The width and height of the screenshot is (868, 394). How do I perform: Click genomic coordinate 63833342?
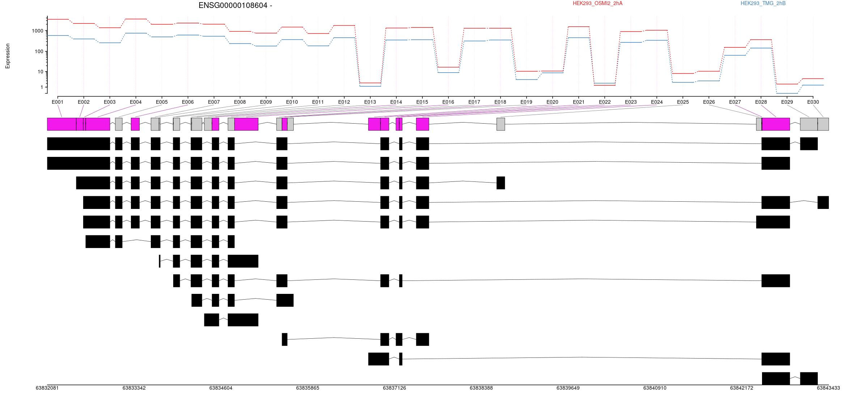(134, 388)
